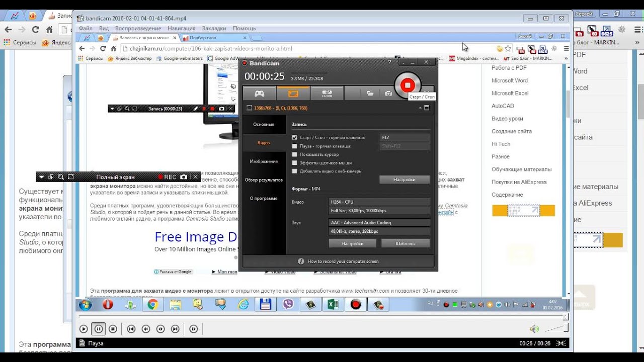The width and height of the screenshot is (644, 362).
Task: Enable the Показывать курсор checkbox
Action: click(x=295, y=154)
